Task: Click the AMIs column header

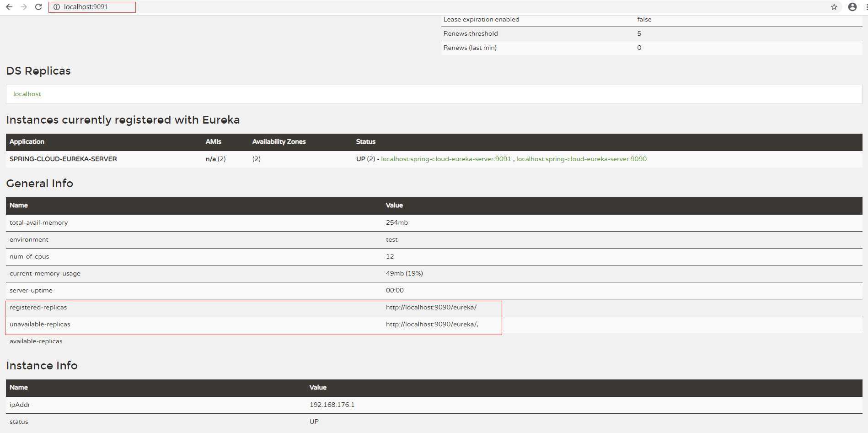Action: click(x=214, y=141)
